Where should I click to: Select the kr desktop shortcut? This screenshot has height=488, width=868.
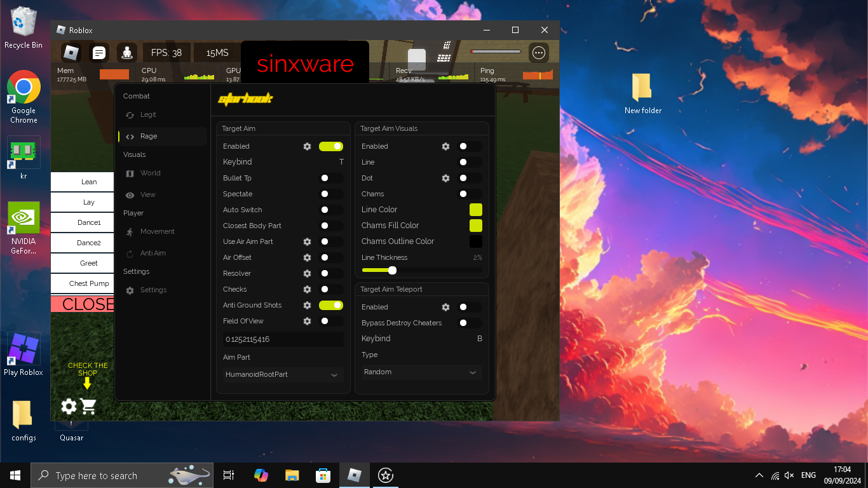[x=24, y=158]
